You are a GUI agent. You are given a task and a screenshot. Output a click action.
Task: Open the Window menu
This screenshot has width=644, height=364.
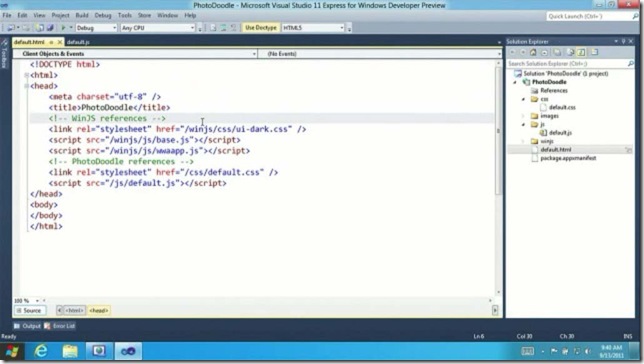click(168, 15)
